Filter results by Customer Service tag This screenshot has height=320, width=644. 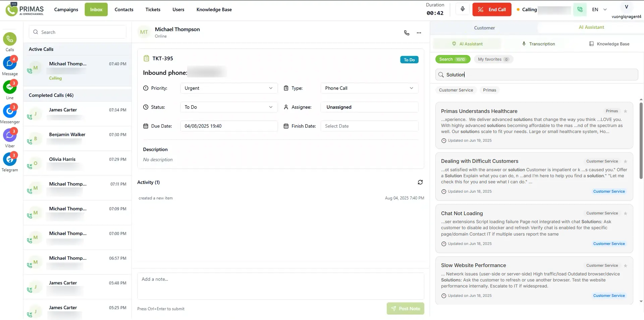pos(456,90)
